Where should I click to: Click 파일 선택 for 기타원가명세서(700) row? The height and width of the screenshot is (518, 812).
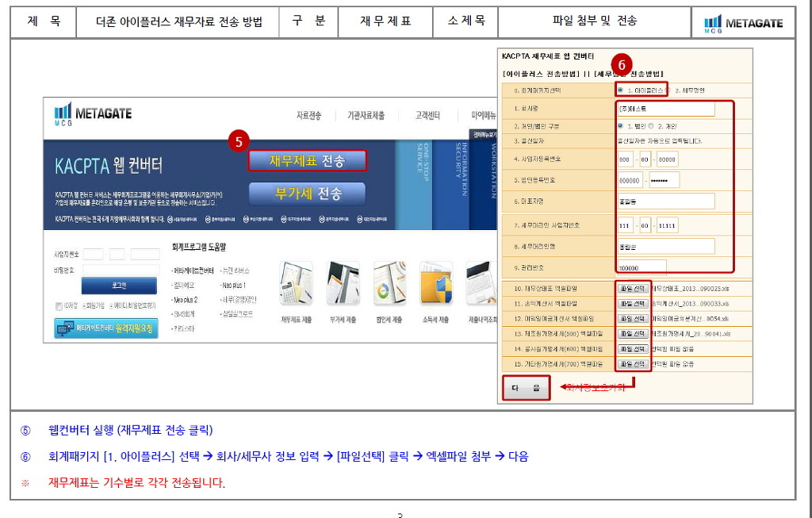pyautogui.click(x=633, y=363)
